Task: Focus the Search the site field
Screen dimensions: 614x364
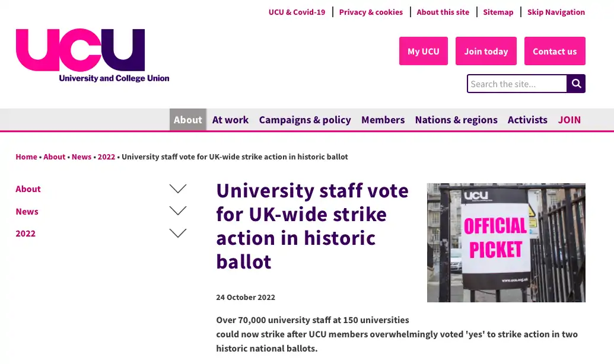Action: pyautogui.click(x=517, y=84)
